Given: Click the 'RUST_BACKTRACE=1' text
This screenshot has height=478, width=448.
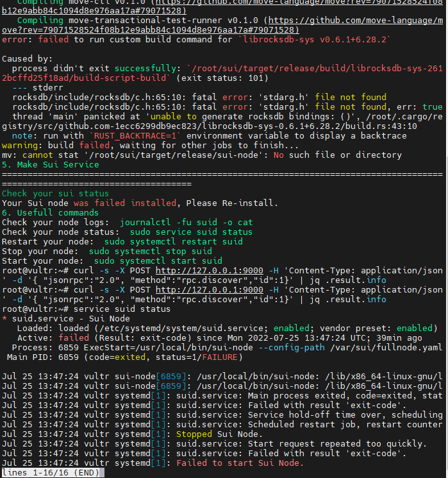Looking at the screenshot, I should [x=135, y=136].
